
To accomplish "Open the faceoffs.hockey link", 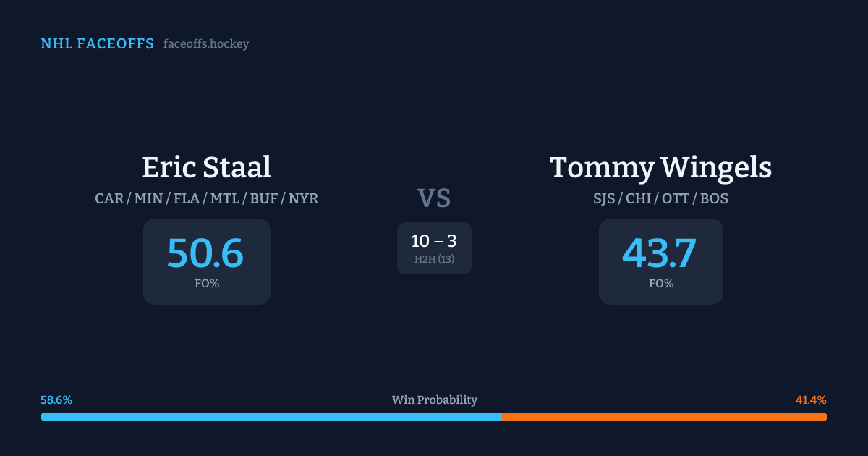I will pyautogui.click(x=206, y=44).
